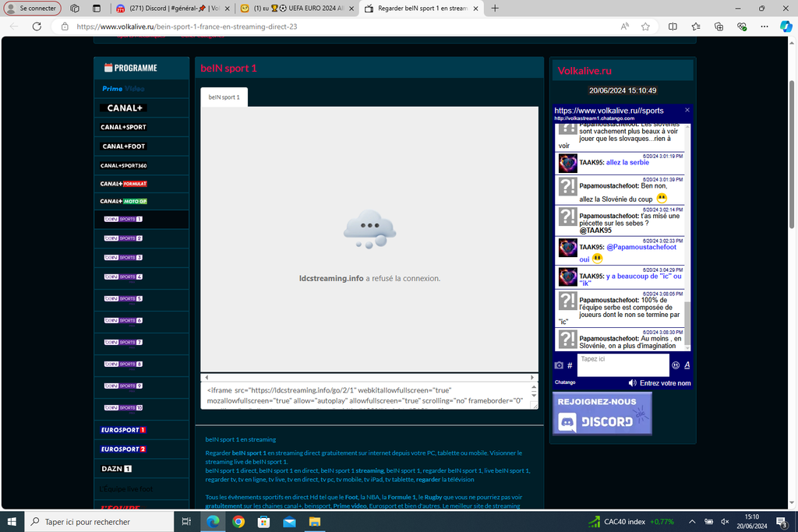Viewport: 798px width, 532px height.
Task: Mute the chat sound speaker icon
Action: (x=632, y=383)
